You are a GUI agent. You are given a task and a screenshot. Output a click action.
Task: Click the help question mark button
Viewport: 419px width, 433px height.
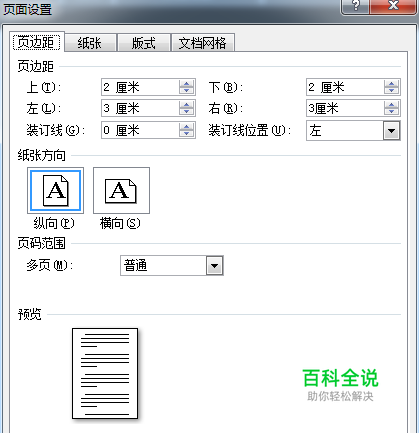355,6
